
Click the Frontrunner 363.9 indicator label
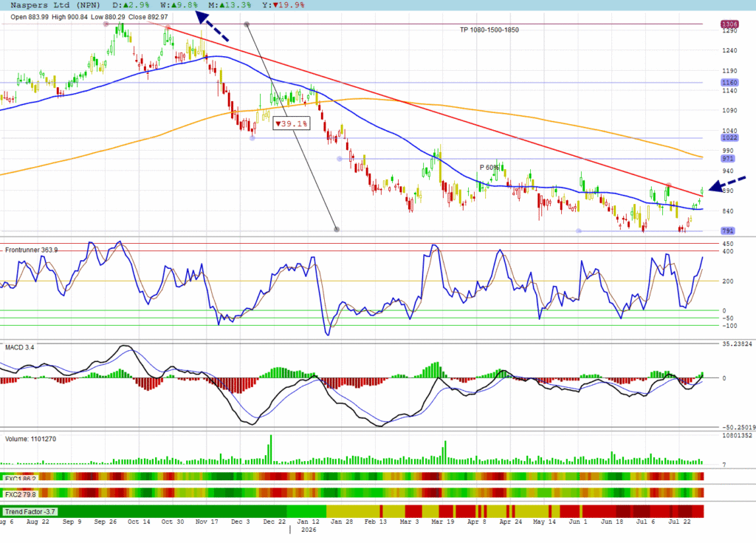coord(31,250)
